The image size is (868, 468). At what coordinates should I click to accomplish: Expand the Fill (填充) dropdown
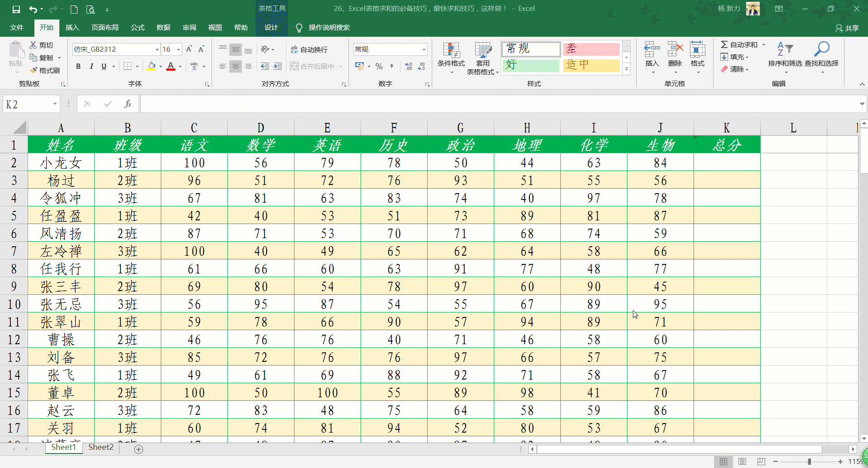[747, 57]
